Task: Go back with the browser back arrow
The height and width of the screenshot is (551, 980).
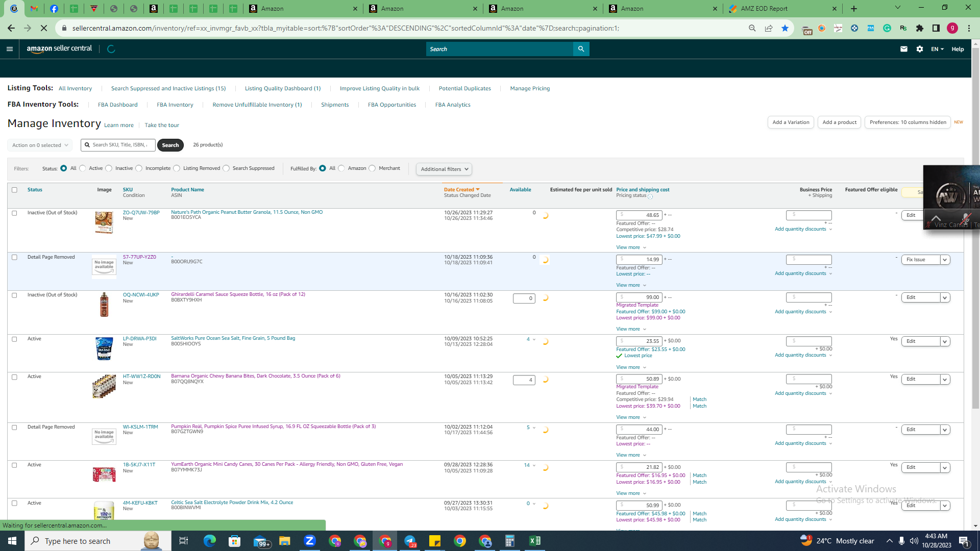Action: click(11, 28)
